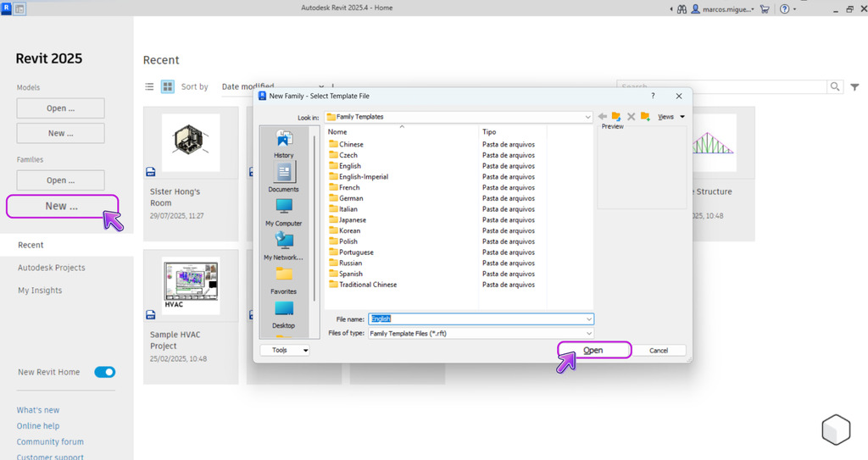Click the help question mark icon

784,8
